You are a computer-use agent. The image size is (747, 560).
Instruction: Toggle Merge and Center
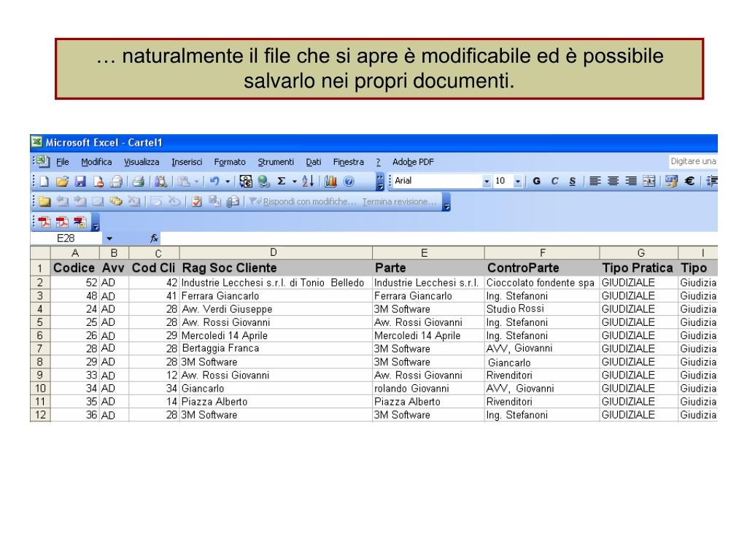coord(649,182)
